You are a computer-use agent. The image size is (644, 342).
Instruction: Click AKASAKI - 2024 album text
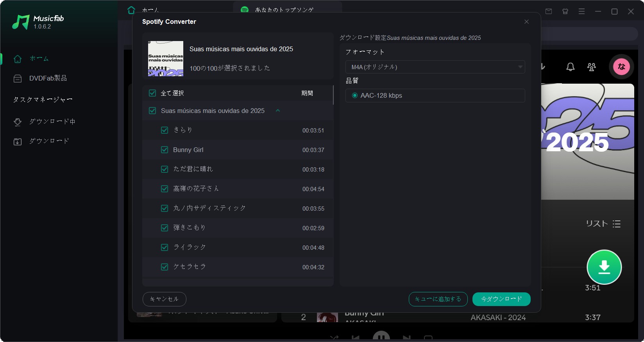[x=498, y=317]
